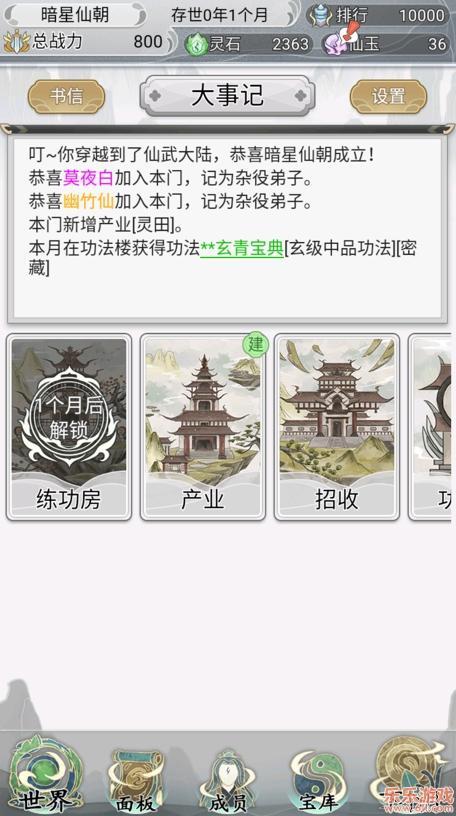The image size is (456, 816).
Task: Tap disciple name 莫夜白
Action: [x=88, y=178]
